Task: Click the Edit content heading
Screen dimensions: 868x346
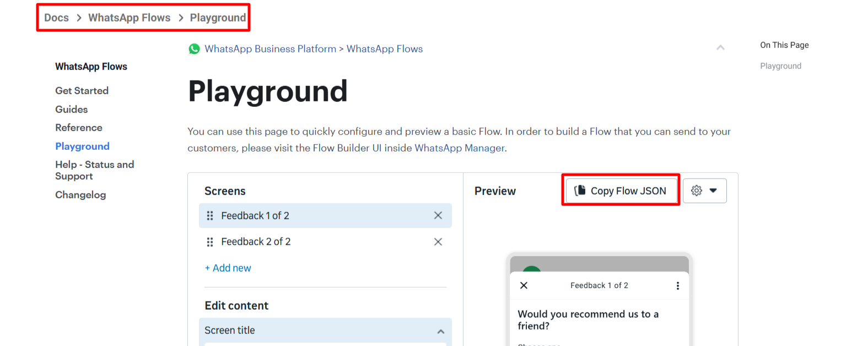Action: tap(236, 306)
